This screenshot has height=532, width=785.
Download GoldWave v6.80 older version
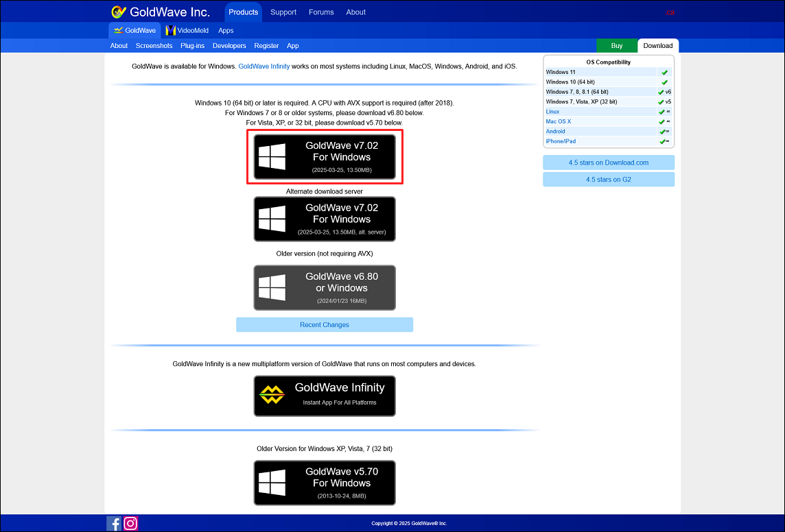(x=325, y=287)
